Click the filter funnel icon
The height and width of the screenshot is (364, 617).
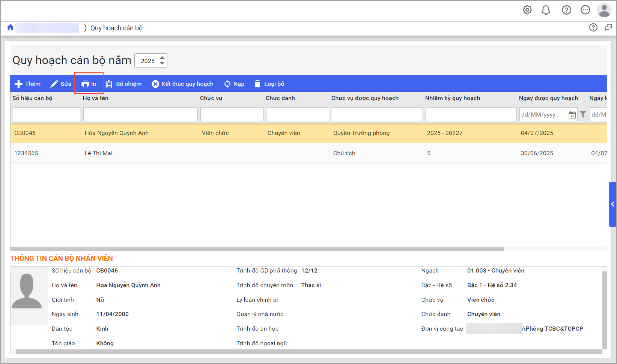pos(583,114)
